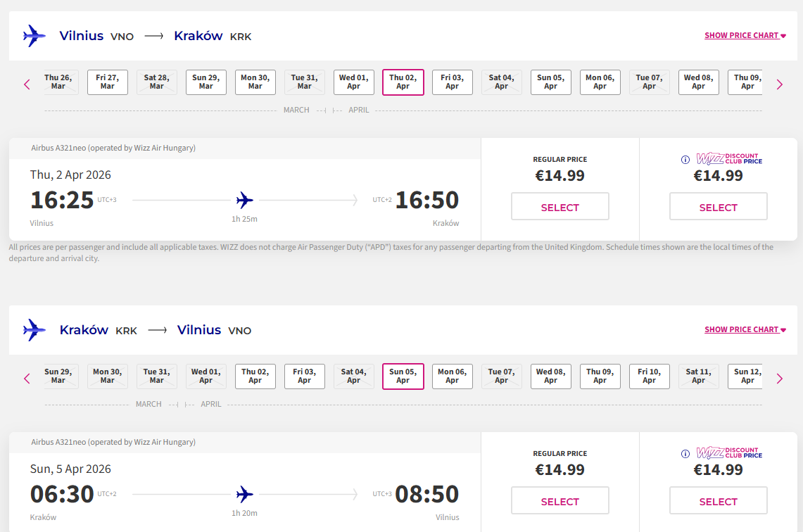Select regular price for the 16:25 Vilnius flight
The image size is (803, 532).
(559, 208)
